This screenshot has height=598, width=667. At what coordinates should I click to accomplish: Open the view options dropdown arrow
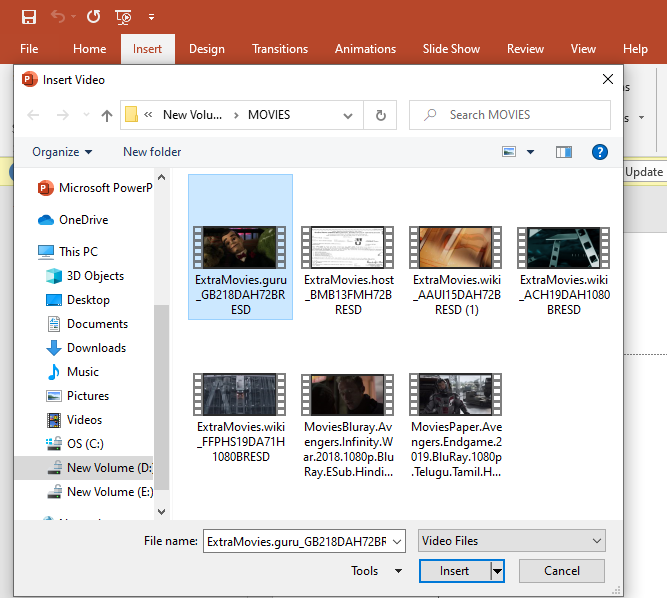tap(530, 152)
